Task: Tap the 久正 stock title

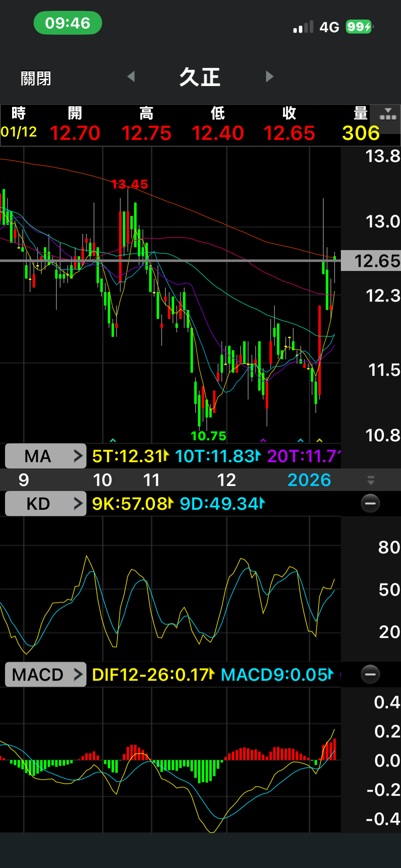Action: point(200,77)
